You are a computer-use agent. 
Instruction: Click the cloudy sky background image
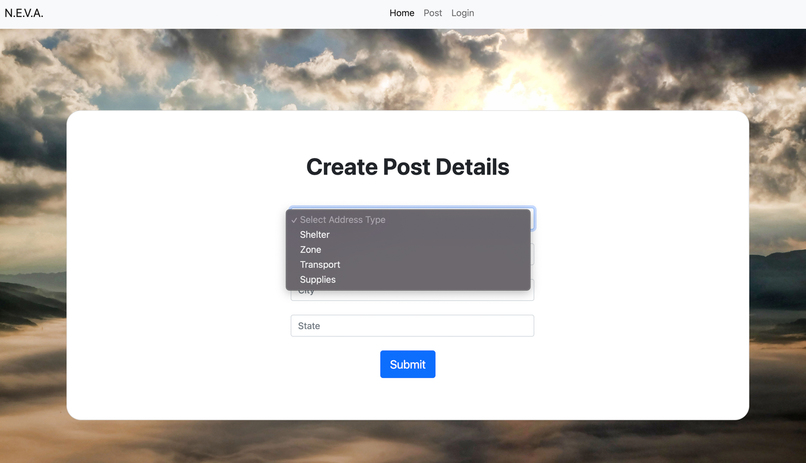click(x=401, y=69)
